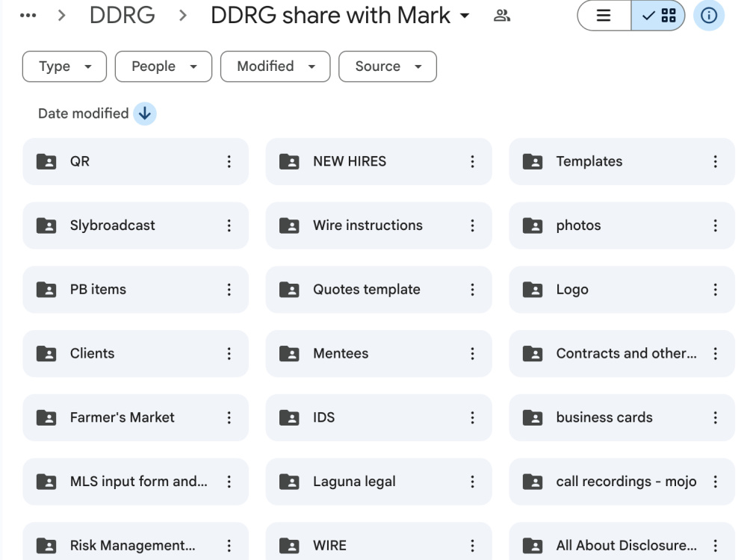Select the NEW HIRES folder
The height and width of the screenshot is (560, 747).
(379, 161)
